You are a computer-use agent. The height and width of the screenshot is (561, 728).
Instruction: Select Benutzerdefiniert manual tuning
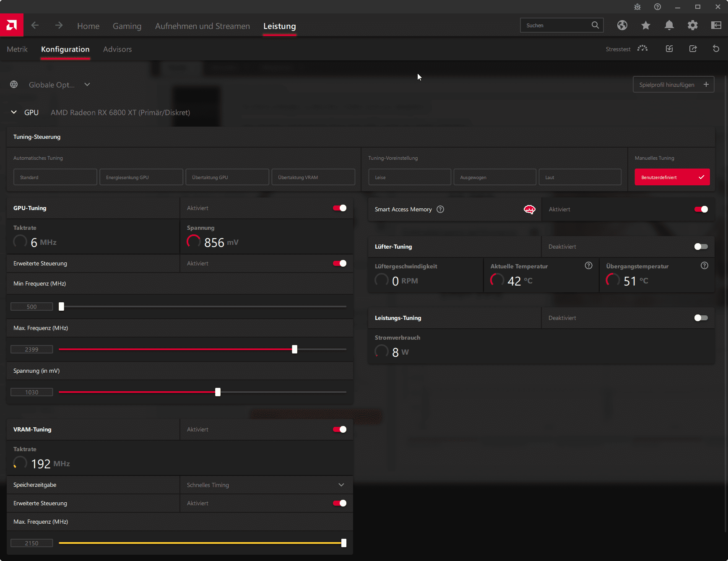pos(672,177)
